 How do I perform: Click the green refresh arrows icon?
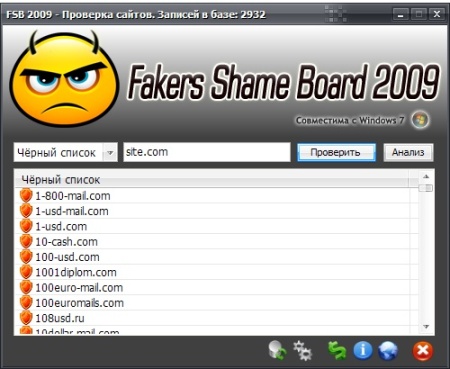click(337, 351)
